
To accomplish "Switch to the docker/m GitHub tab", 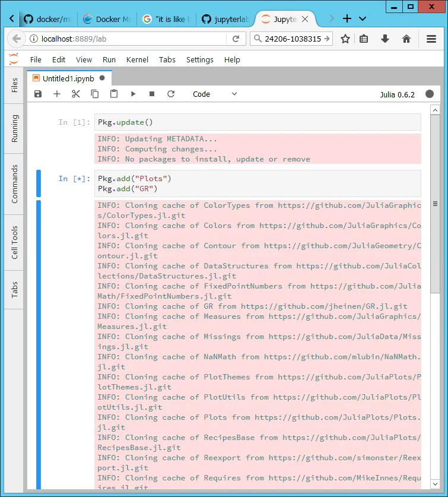I will (49, 20).
